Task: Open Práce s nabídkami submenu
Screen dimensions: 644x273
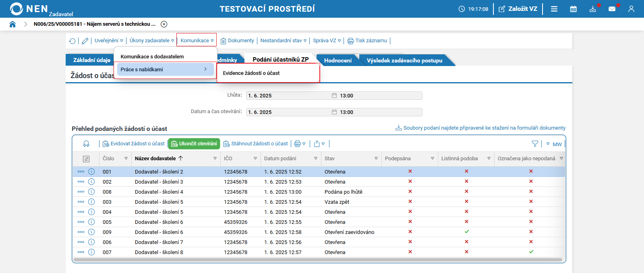Action: coord(166,69)
